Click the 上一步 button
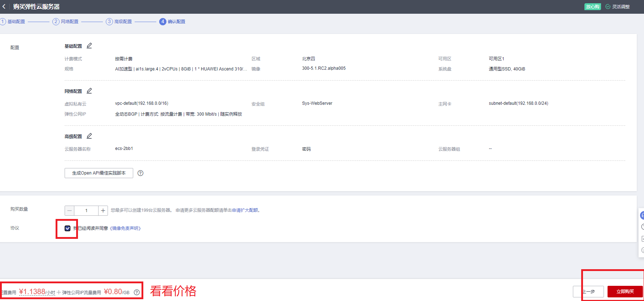Screen dimensions: 644x301 click(x=588, y=292)
